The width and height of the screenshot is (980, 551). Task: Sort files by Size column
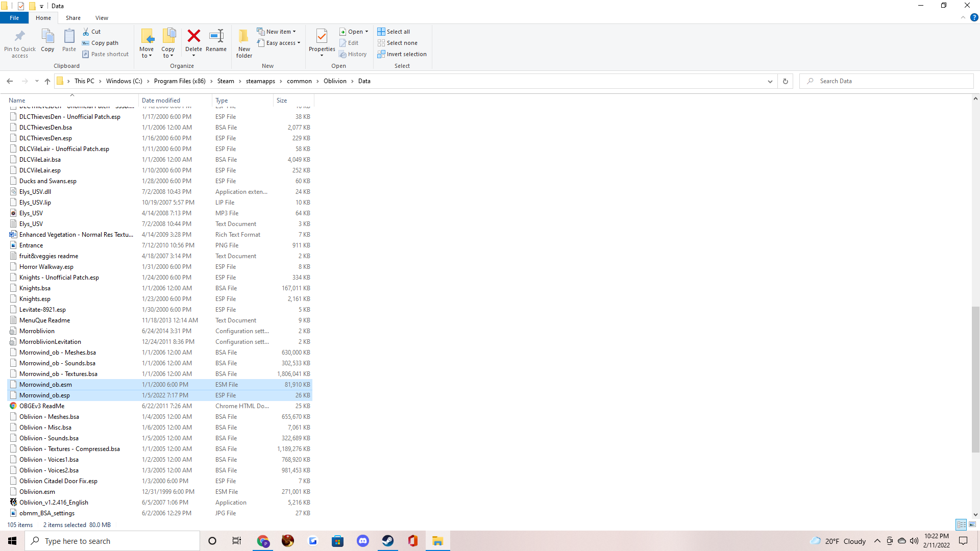pos(293,101)
